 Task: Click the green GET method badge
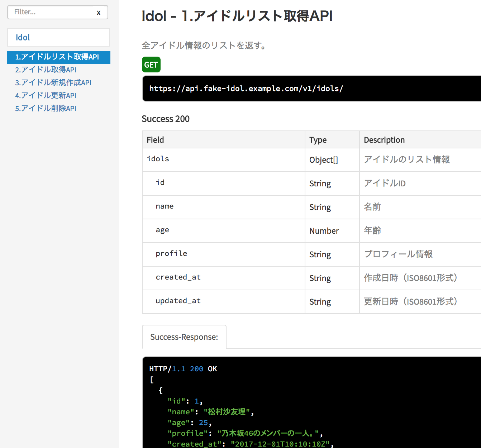(x=151, y=65)
